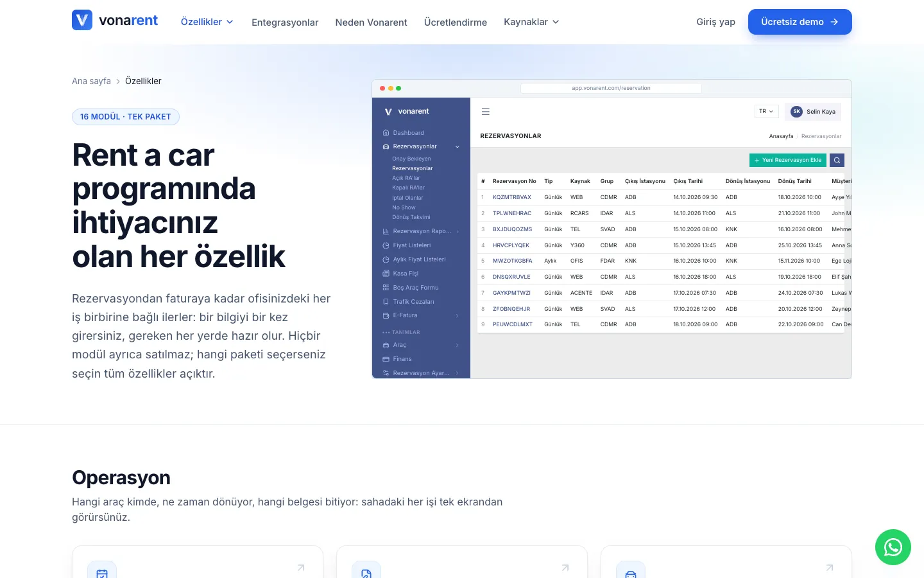Image resolution: width=924 pixels, height=578 pixels.
Task: Click the Rezervasyonlar car icon in sidebar
Action: coord(386,146)
